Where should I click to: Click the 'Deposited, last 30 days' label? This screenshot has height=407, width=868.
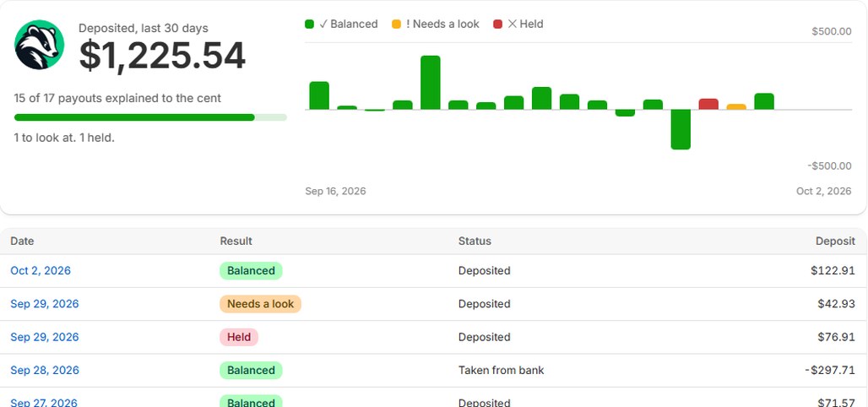click(x=144, y=28)
